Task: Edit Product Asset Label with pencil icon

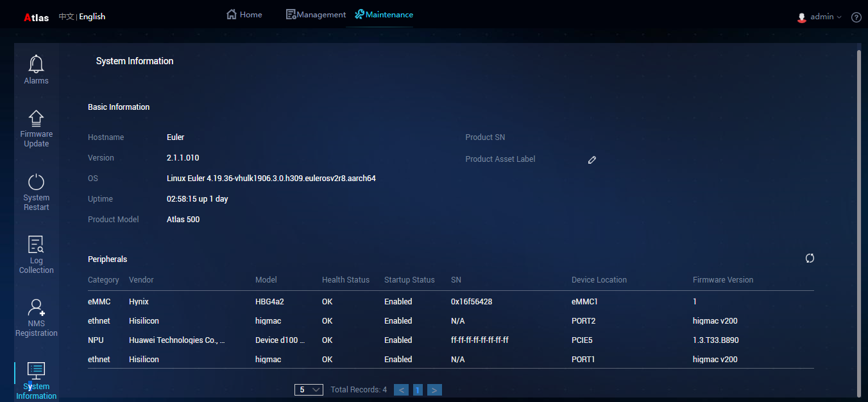Action: [592, 160]
